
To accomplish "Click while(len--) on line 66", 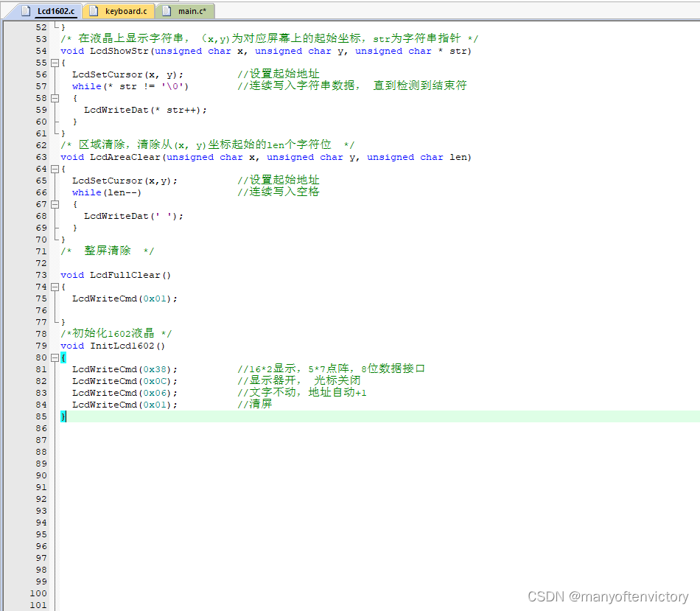I will pos(107,192).
